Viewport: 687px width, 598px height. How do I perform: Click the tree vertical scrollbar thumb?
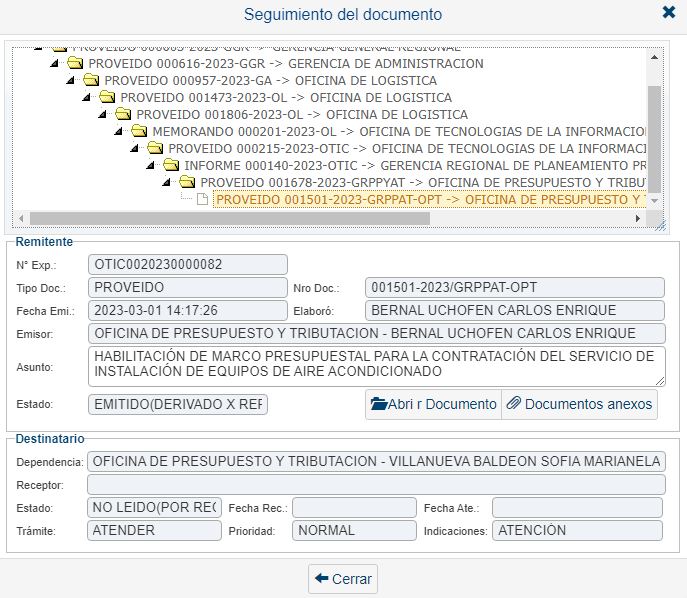[654, 139]
